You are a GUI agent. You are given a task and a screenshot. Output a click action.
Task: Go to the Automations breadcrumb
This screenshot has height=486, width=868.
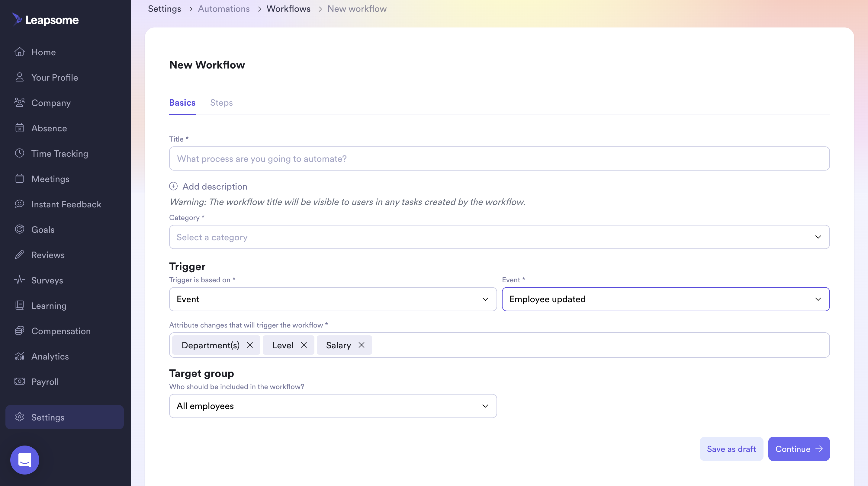tap(224, 9)
